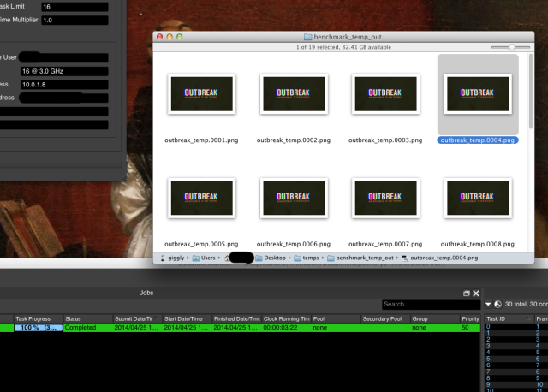Sort jobs by Priority column header
The height and width of the screenshot is (392, 548).
click(x=470, y=319)
